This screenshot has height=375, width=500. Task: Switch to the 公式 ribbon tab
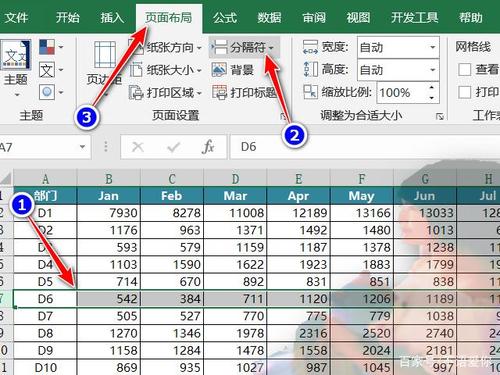225,17
